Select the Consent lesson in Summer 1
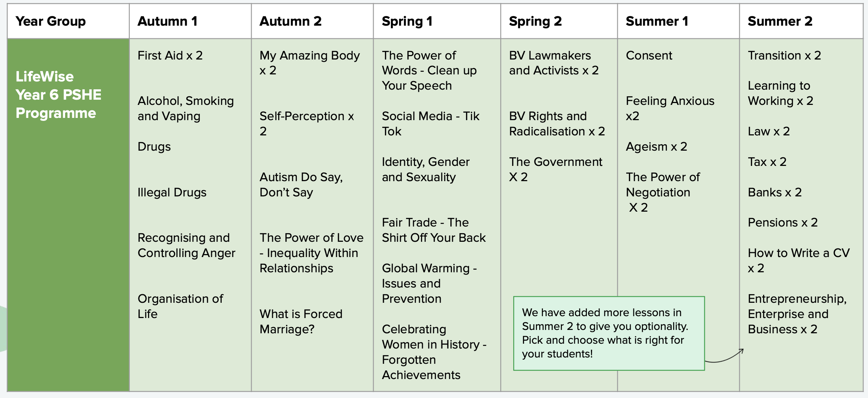Viewport: 868px width, 398px height. click(649, 55)
